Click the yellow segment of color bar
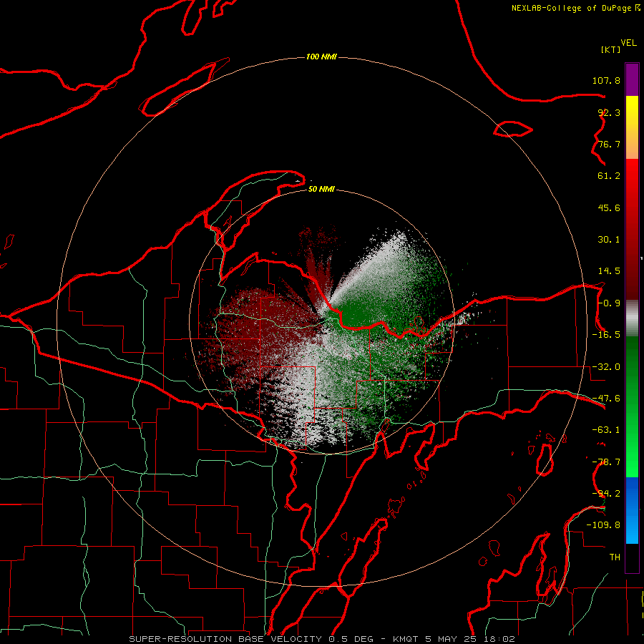This screenshot has width=644, height=644. pyautogui.click(x=632, y=127)
